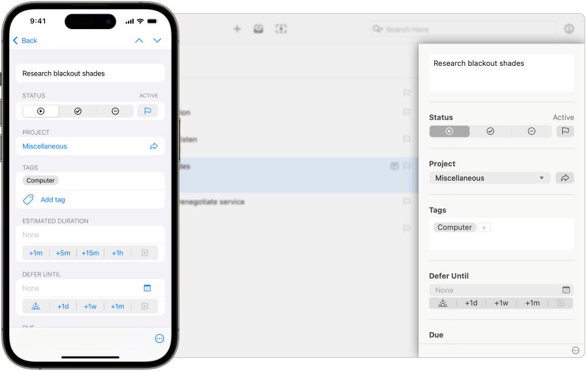Add +5m to estimated duration
Viewport: 588px width, 371px height.
point(63,253)
